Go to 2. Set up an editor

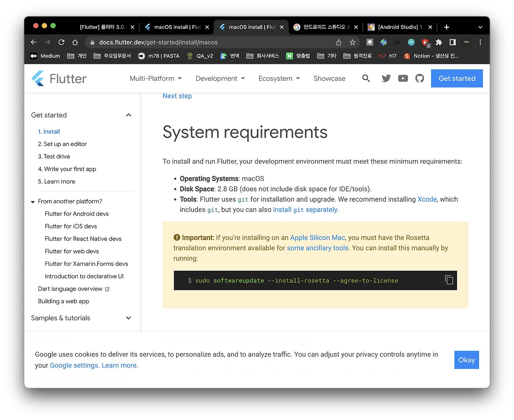62,144
